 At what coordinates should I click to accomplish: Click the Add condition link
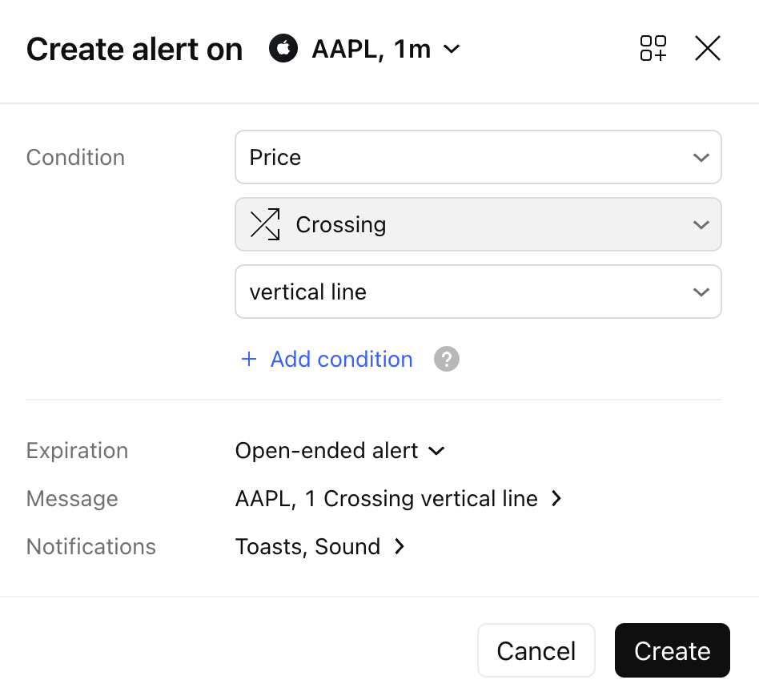coord(341,360)
